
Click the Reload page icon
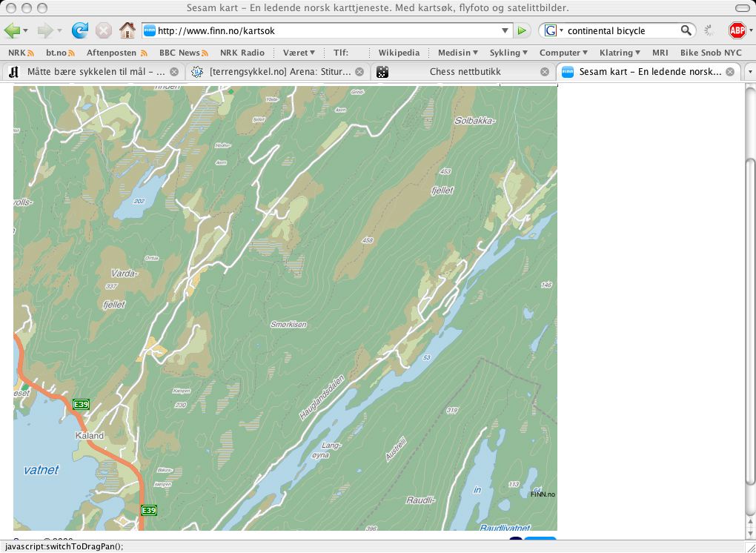79,30
